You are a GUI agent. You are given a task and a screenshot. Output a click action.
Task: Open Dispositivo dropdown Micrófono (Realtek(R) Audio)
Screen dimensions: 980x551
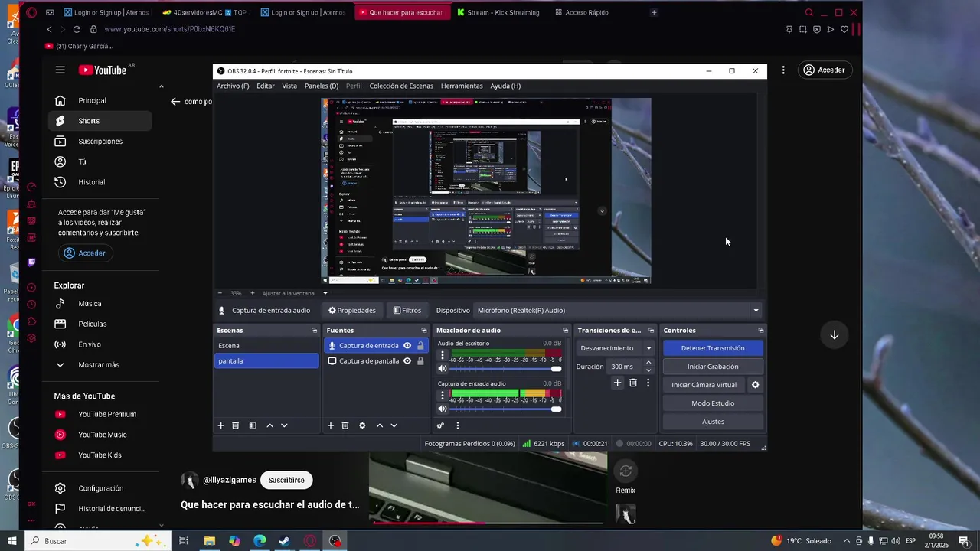617,310
